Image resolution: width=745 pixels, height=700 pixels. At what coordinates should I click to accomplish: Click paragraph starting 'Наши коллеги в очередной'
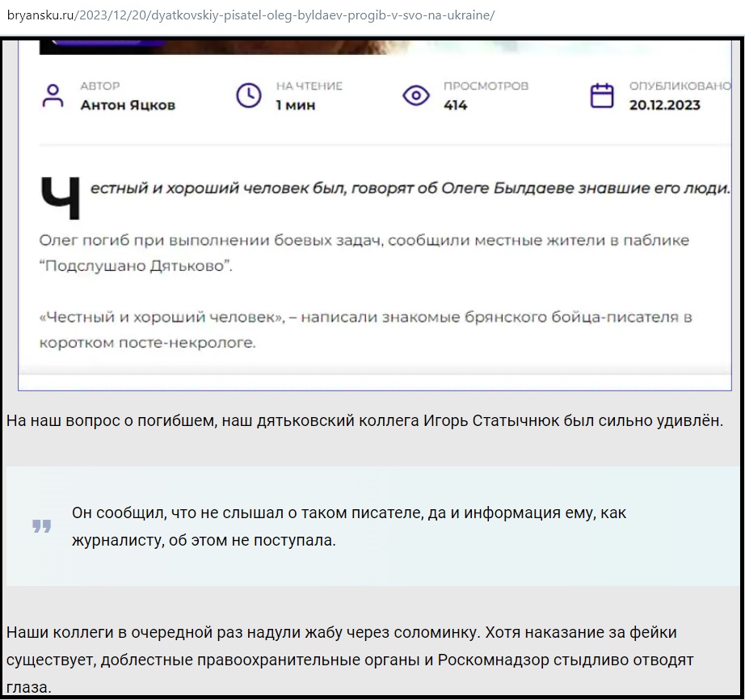tap(347, 632)
